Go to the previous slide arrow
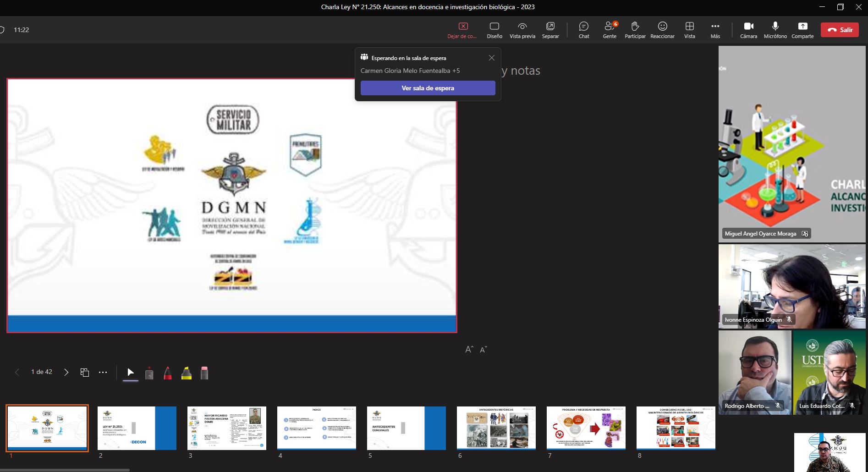This screenshot has height=472, width=868. 17,372
